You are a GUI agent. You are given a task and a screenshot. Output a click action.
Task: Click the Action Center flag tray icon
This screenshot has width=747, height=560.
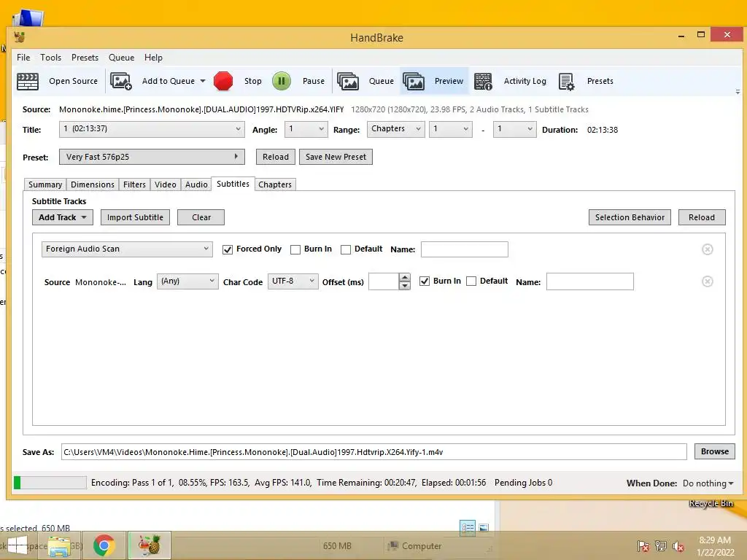coord(643,546)
